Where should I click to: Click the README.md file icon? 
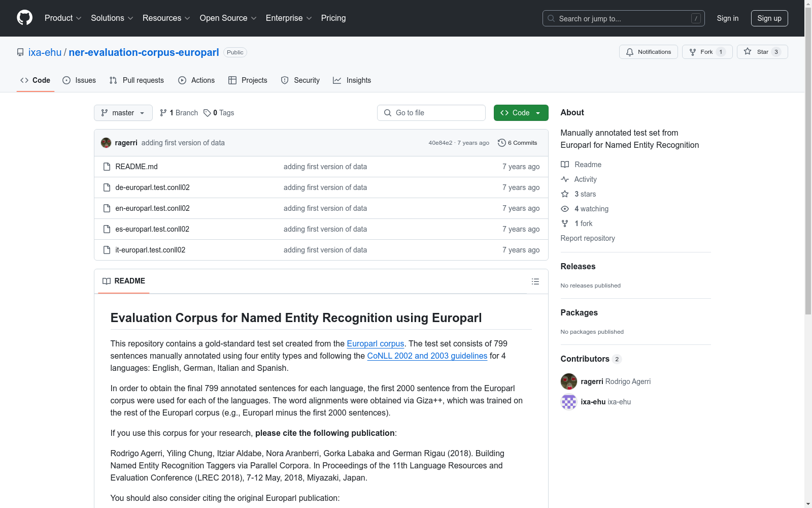pyautogui.click(x=107, y=167)
